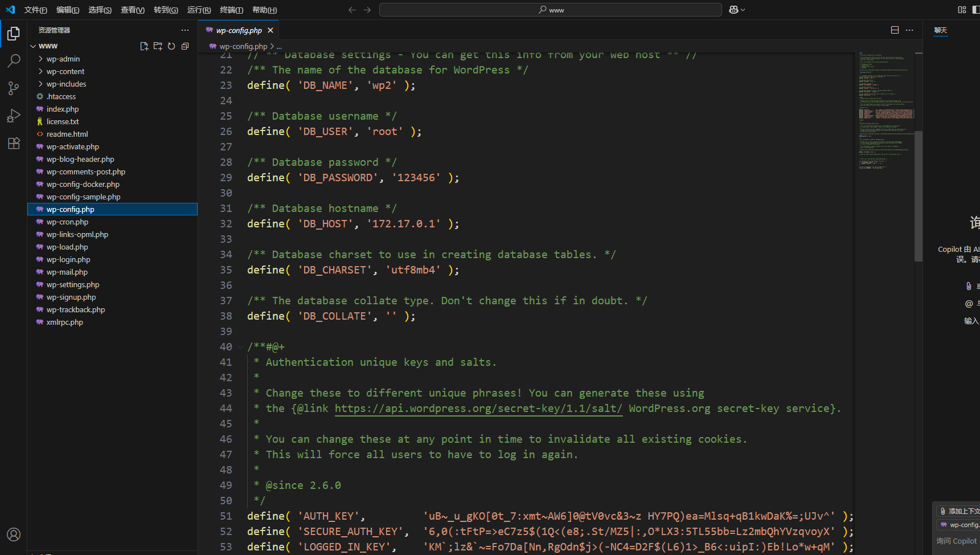Open readme.html in explorer
This screenshot has height=555, width=980.
113,134
